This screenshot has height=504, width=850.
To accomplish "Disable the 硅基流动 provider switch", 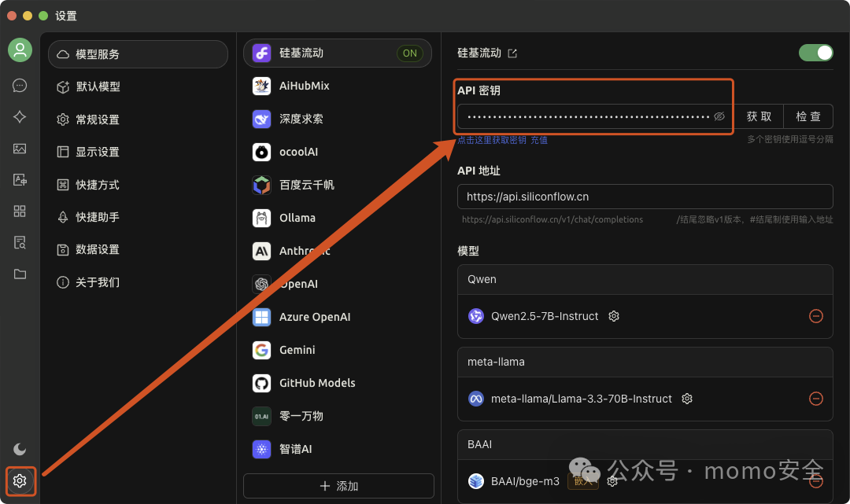I will coord(815,53).
